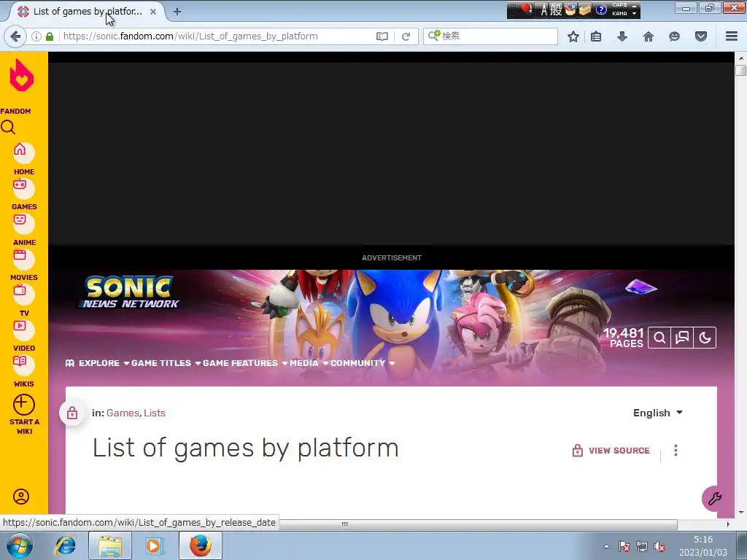Click the vertical scrollbar down arrow
This screenshot has height=560, width=747.
(740, 513)
